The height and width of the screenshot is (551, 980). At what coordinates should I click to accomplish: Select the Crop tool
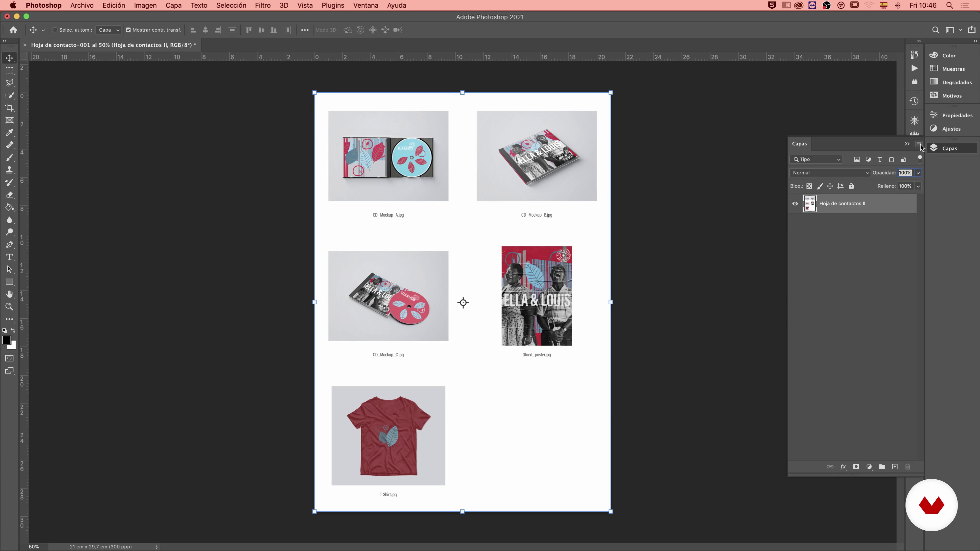(x=9, y=108)
